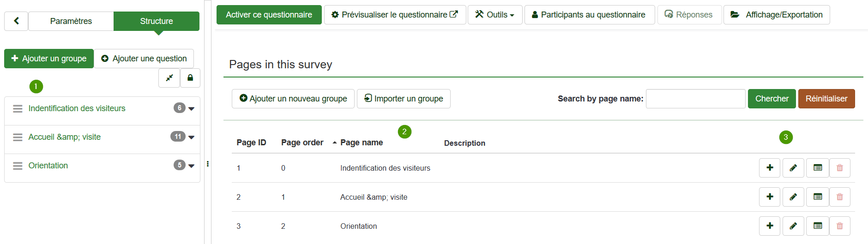Screen dimensions: 868x244
Task: Add a question to the Indentification des visiteurs row
Action: pyautogui.click(x=770, y=168)
